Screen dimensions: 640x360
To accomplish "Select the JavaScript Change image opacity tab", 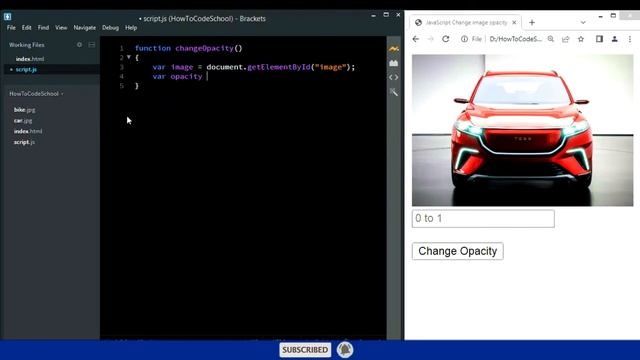I will [x=464, y=22].
